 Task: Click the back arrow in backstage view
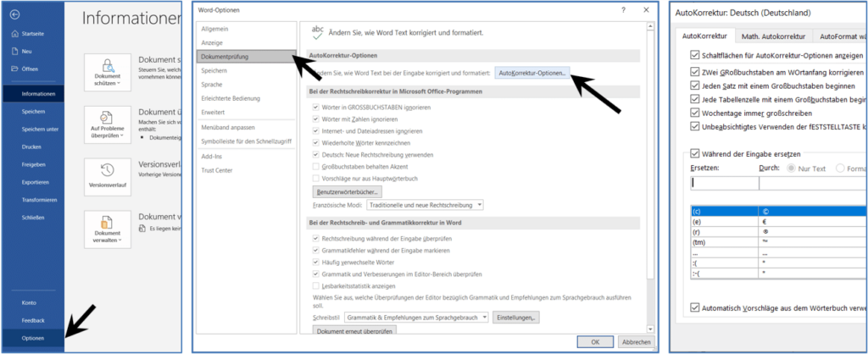13,15
